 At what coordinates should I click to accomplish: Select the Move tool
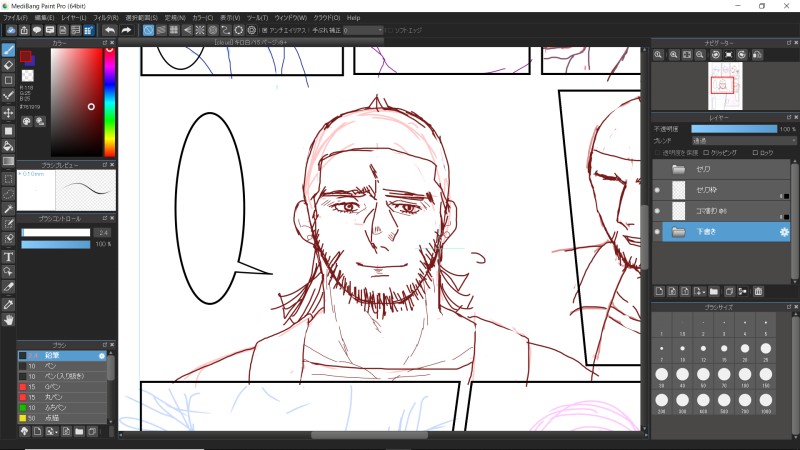pyautogui.click(x=8, y=113)
